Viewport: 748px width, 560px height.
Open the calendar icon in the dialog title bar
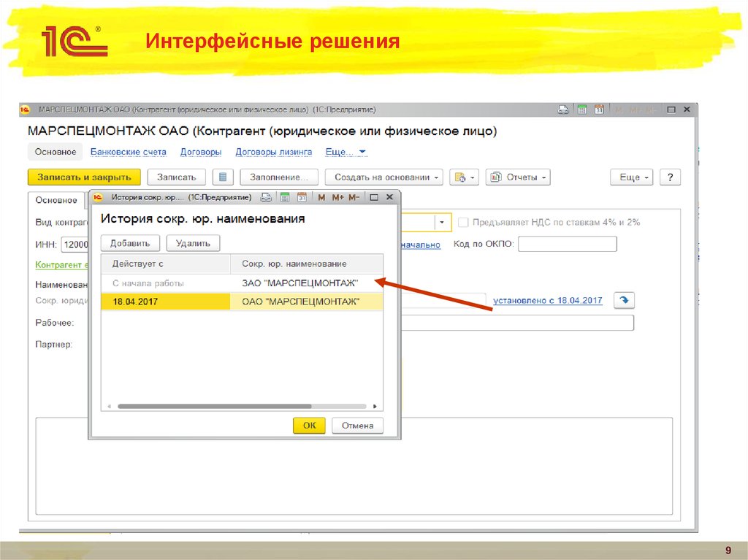tap(302, 197)
